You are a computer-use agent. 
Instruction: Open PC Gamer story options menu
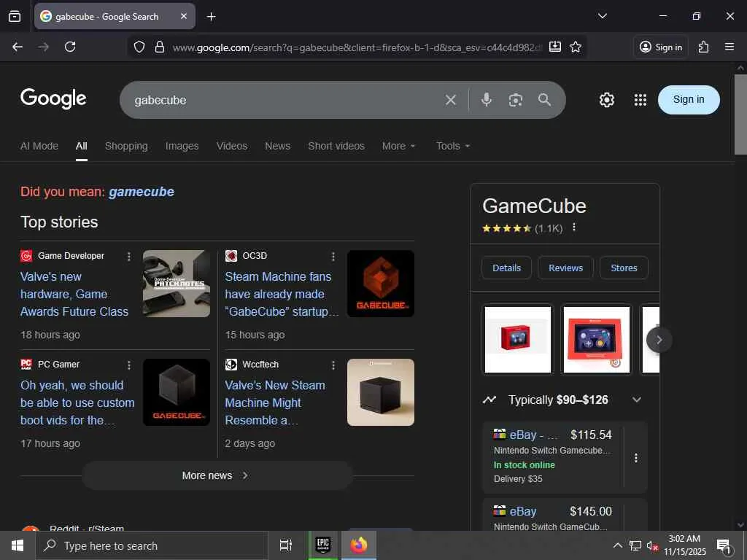128,365
